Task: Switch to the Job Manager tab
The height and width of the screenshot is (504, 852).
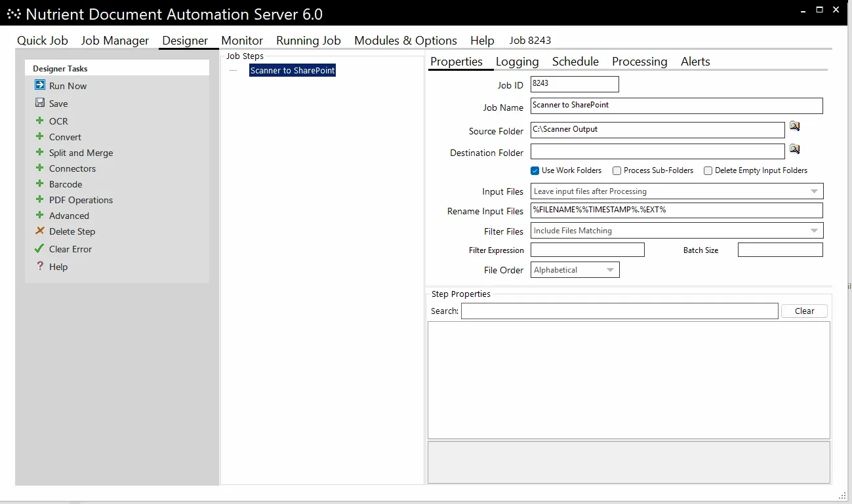Action: 115,41
